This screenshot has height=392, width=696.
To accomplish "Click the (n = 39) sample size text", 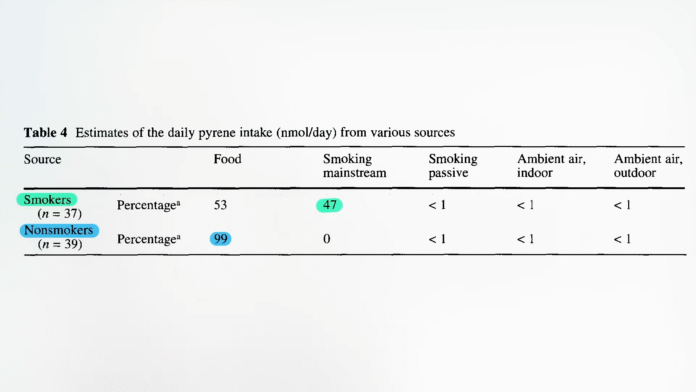I will (x=60, y=244).
